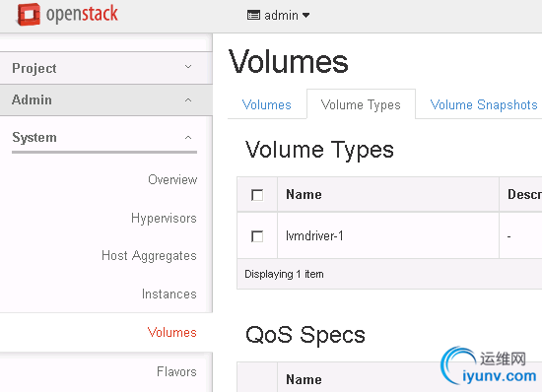Open lvmdriver-1 volume type
Viewport: 542px width, 392px height.
coord(314,236)
